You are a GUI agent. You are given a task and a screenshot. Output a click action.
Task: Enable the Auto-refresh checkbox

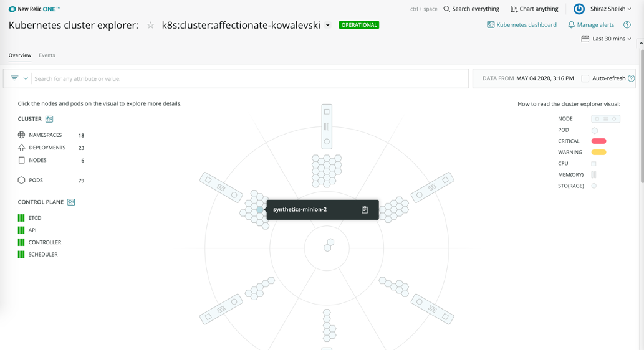[x=585, y=78]
